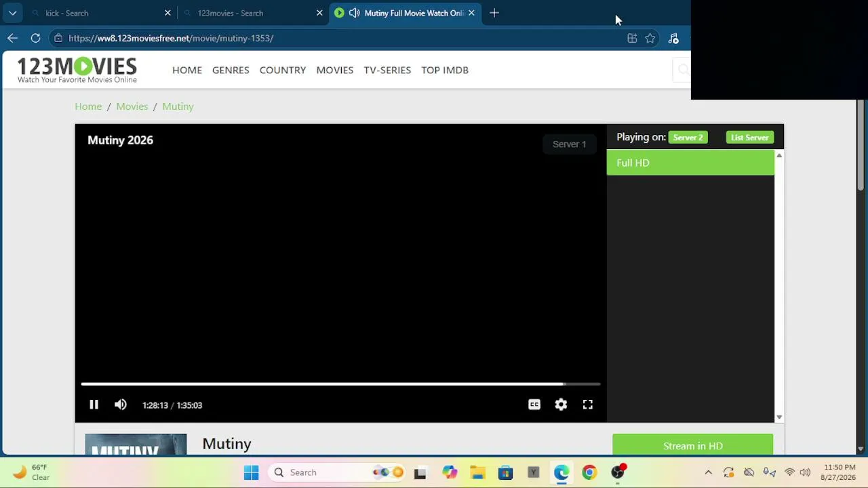Pause the Mutiny video playback
Image resolution: width=868 pixels, height=488 pixels.
tap(94, 405)
